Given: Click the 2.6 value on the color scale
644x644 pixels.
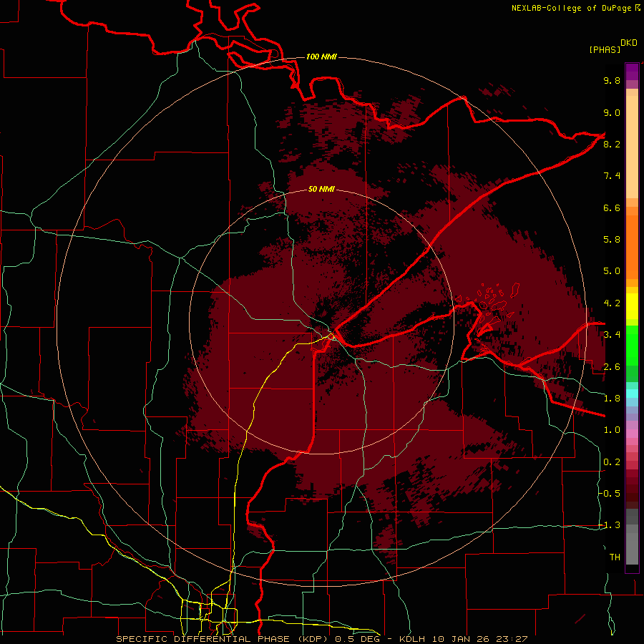Looking at the screenshot, I should tap(612, 367).
